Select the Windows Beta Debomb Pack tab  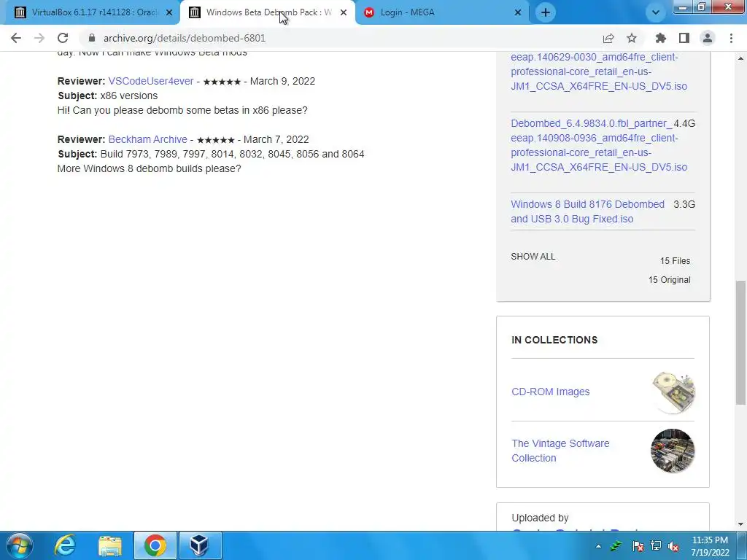coord(268,12)
